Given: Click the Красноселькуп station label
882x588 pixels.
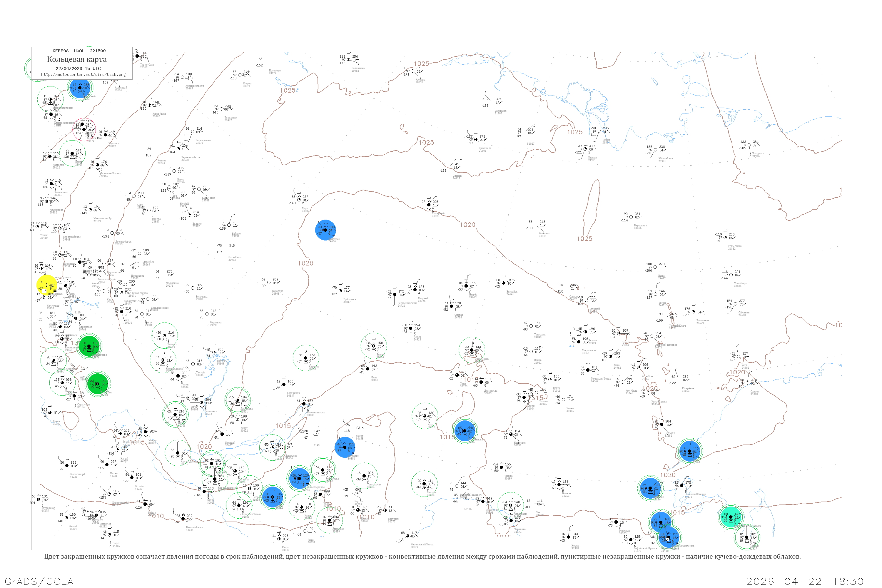Looking at the screenshot, I should click(x=194, y=86).
